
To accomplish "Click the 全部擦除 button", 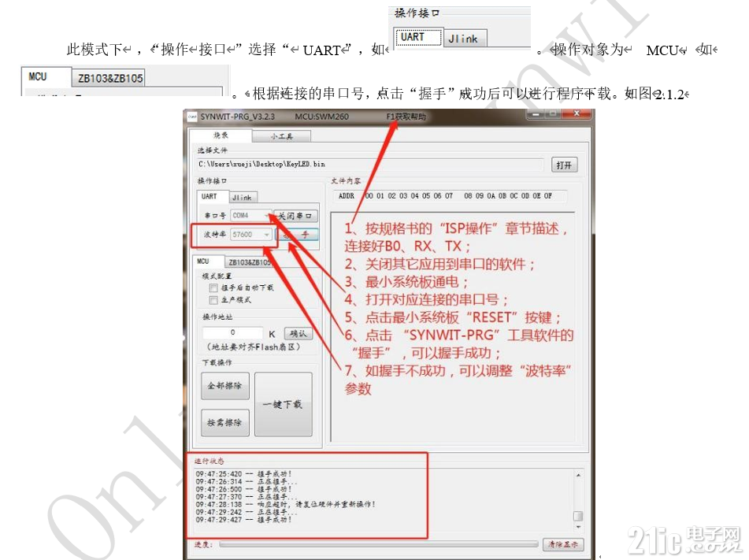I will [x=225, y=386].
